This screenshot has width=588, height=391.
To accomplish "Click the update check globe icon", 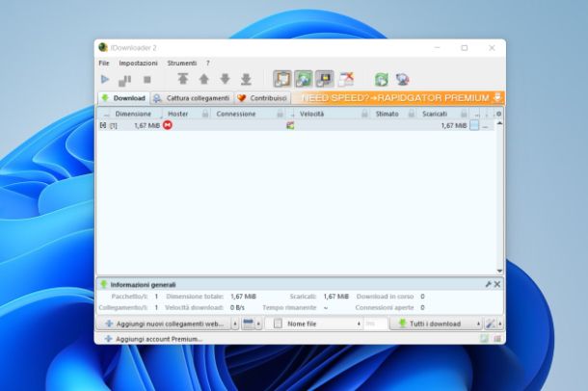I will 402,79.
